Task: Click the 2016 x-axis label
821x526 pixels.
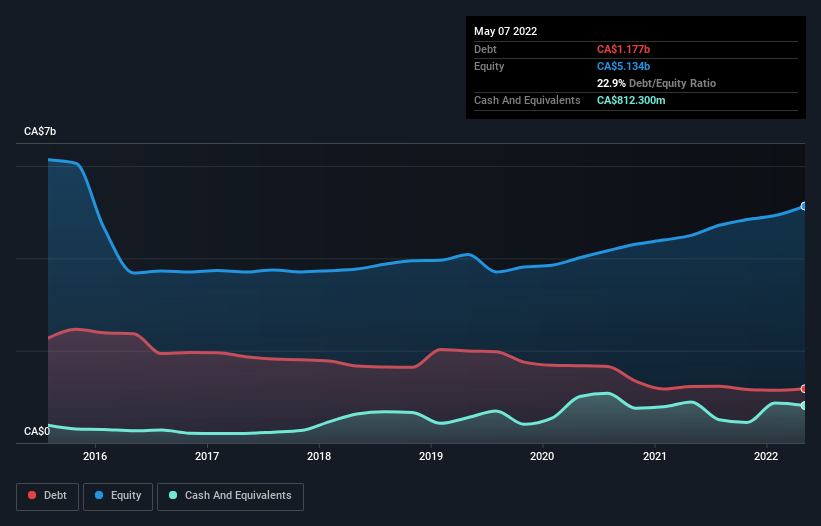Action: 95,456
